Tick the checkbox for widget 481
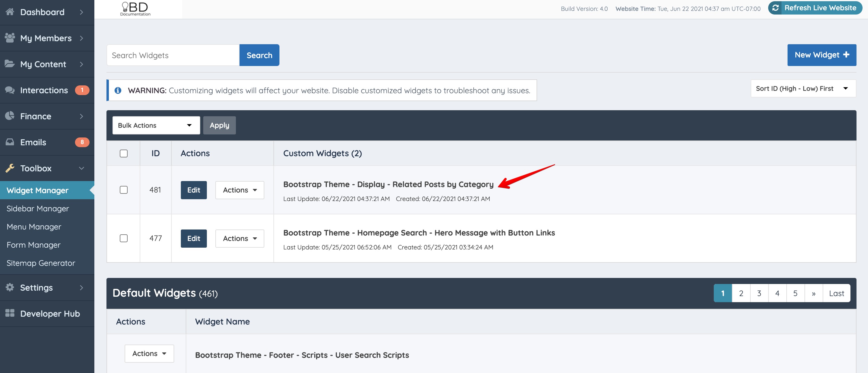The image size is (868, 373). pyautogui.click(x=124, y=190)
